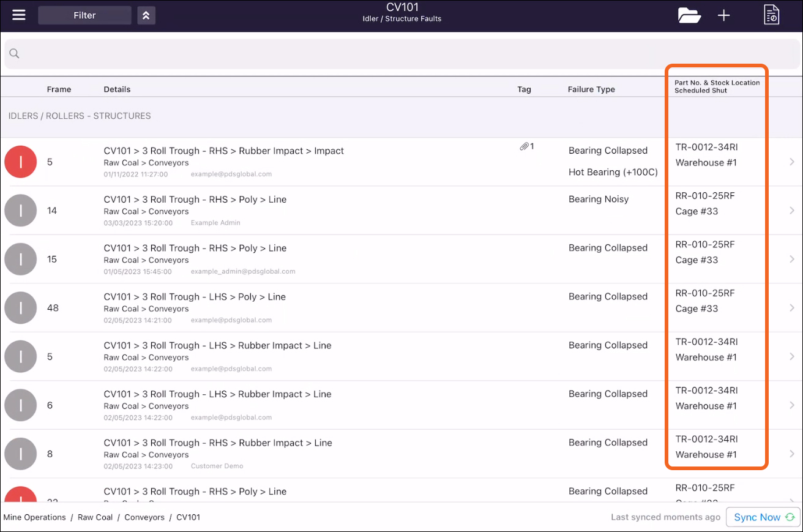Open the folder icon in header
Image resolution: width=803 pixels, height=532 pixels.
(x=689, y=15)
